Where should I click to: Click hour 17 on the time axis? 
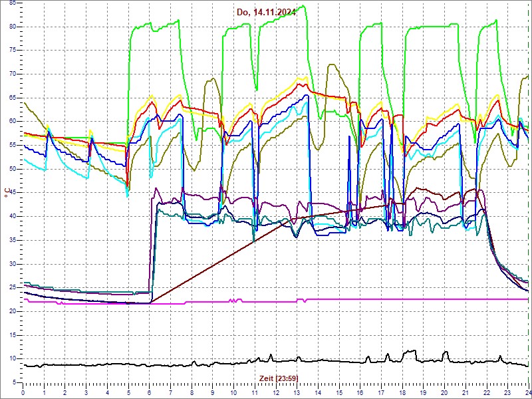coord(381,392)
